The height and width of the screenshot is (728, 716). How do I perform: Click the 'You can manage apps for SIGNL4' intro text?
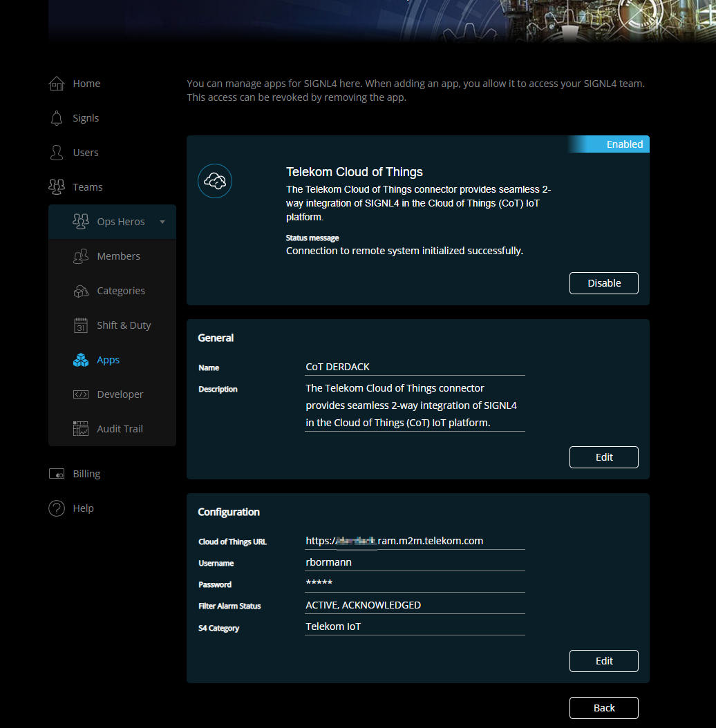[x=416, y=90]
